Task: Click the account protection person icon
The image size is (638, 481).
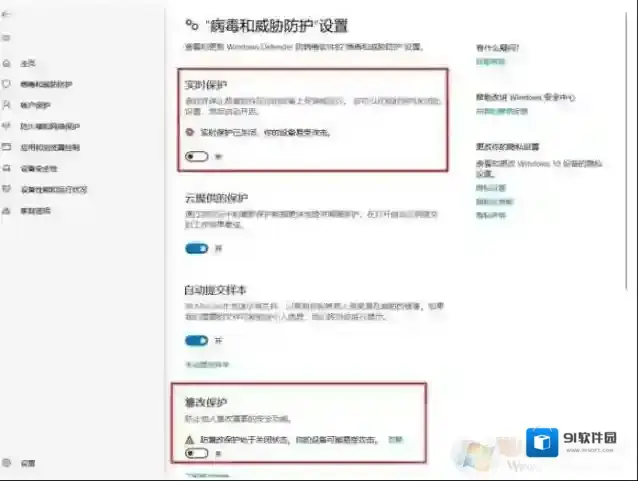Action: [x=8, y=105]
